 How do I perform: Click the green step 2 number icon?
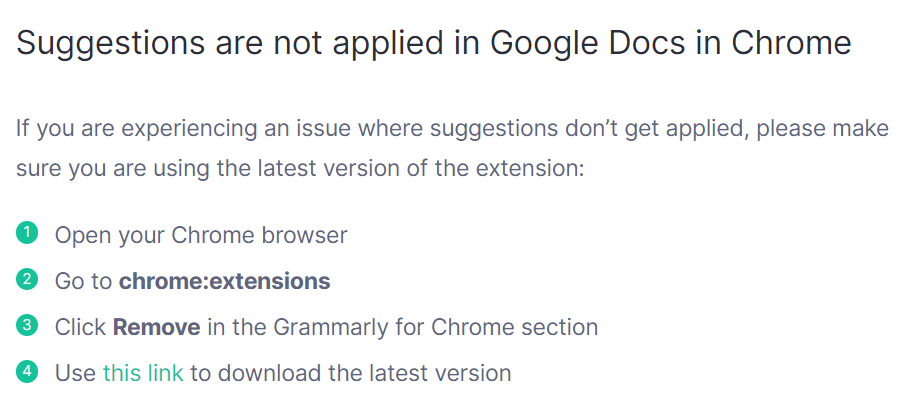pos(27,280)
